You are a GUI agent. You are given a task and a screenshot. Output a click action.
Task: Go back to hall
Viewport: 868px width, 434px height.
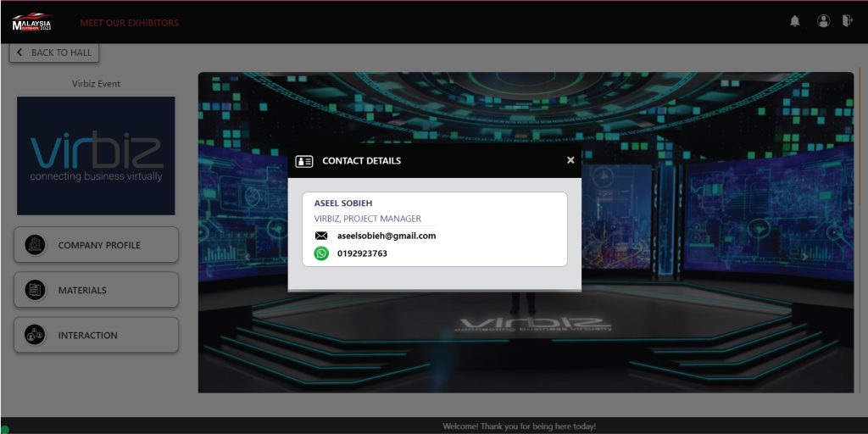click(x=54, y=53)
